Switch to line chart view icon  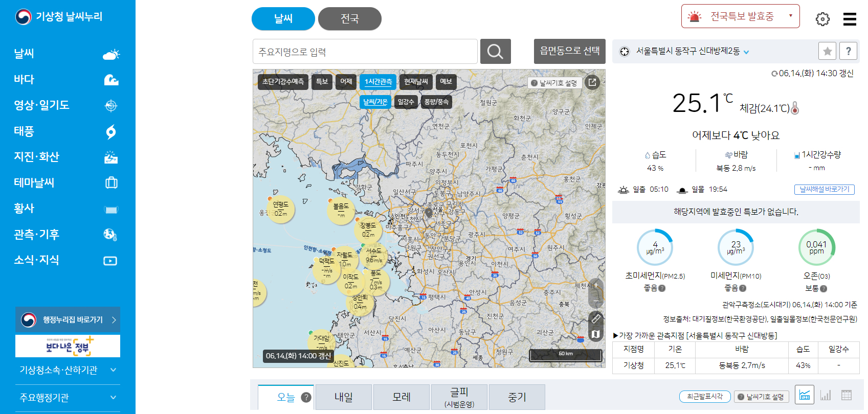[805, 396]
